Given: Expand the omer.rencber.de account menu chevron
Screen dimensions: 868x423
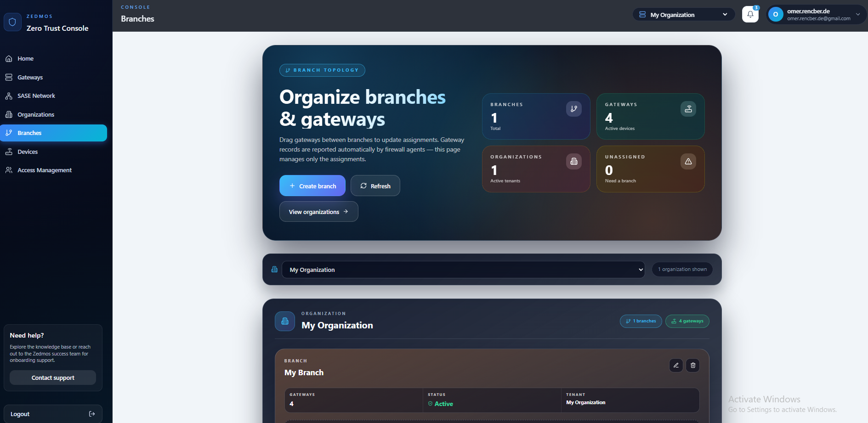Looking at the screenshot, I should (858, 14).
